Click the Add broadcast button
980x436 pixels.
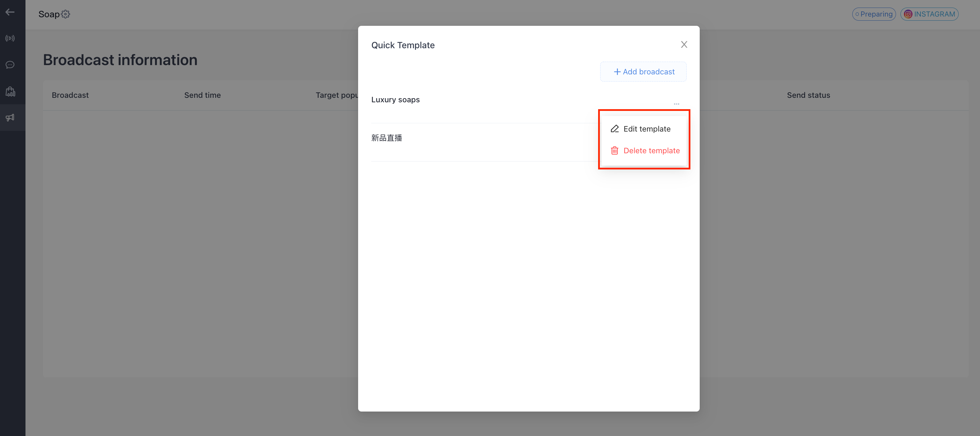click(643, 72)
